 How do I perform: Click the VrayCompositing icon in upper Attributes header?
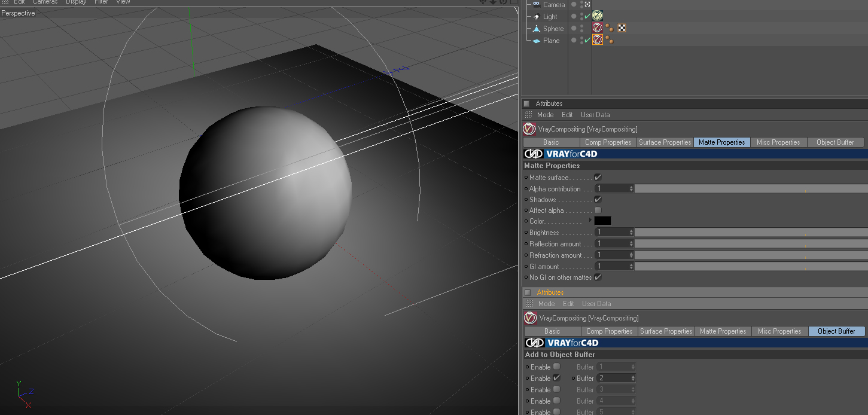pyautogui.click(x=529, y=129)
